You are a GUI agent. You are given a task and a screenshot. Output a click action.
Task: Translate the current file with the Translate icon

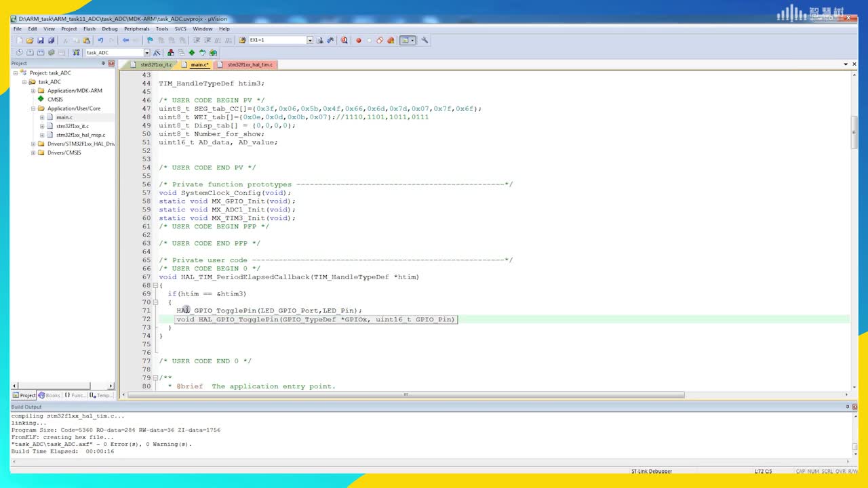click(x=19, y=52)
